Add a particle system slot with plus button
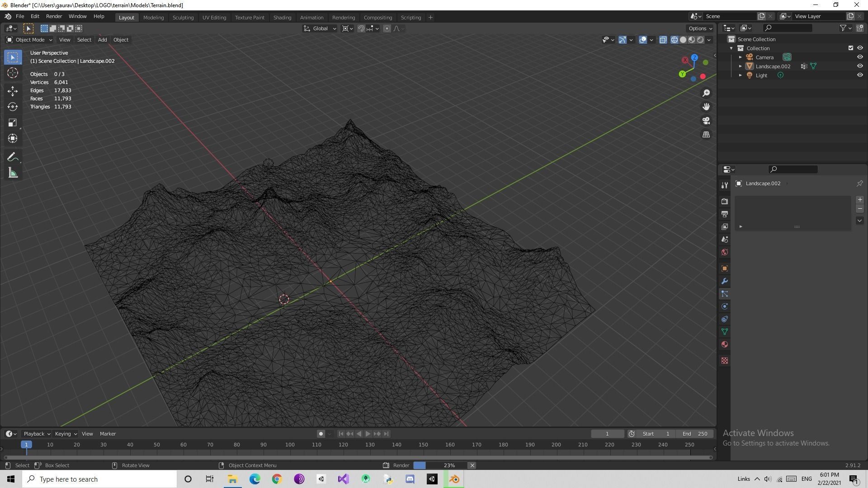868x488 pixels. point(859,200)
